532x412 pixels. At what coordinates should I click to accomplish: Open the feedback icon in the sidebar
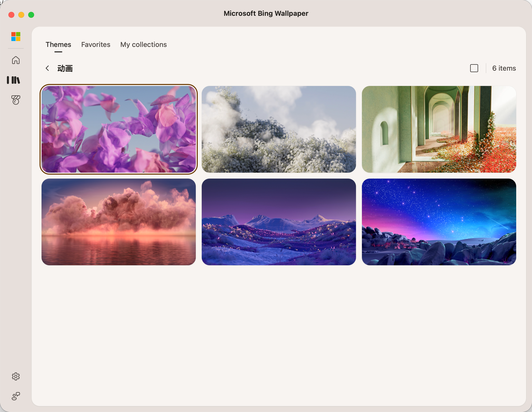16,396
